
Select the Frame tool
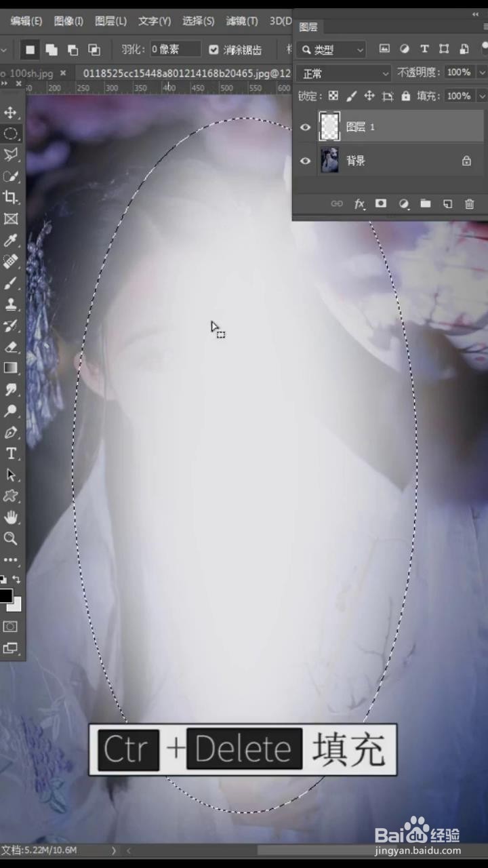11,218
